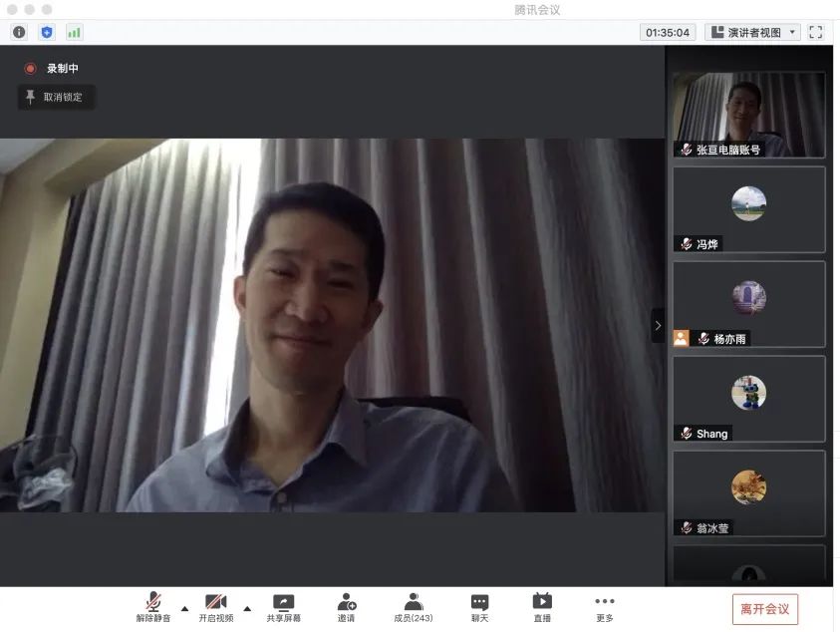The width and height of the screenshot is (840, 632).
Task: Expand the video options arrow beside 开启视频
Action: (x=247, y=607)
